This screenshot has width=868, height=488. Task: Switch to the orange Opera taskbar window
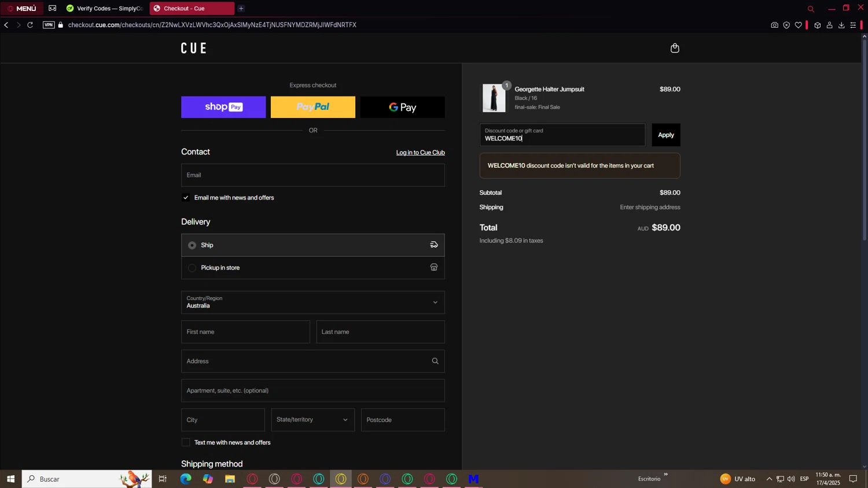point(363,479)
